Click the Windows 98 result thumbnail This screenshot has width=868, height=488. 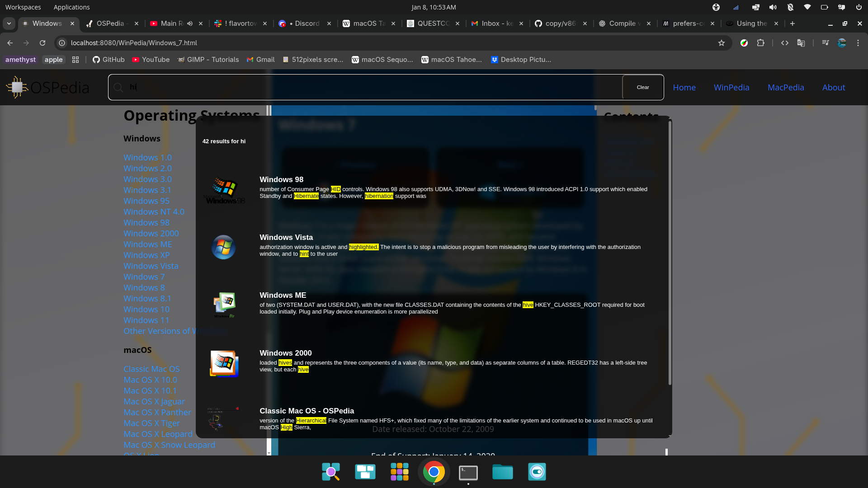[224, 189]
